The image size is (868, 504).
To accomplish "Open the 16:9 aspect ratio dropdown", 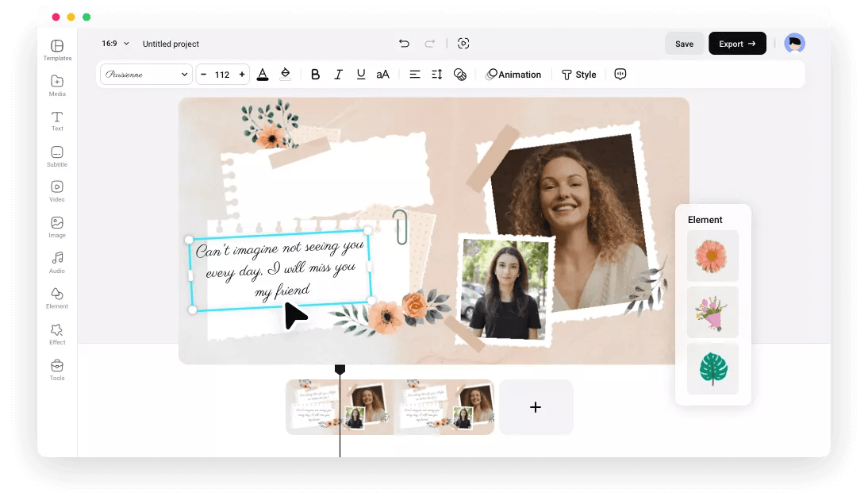I will [113, 44].
